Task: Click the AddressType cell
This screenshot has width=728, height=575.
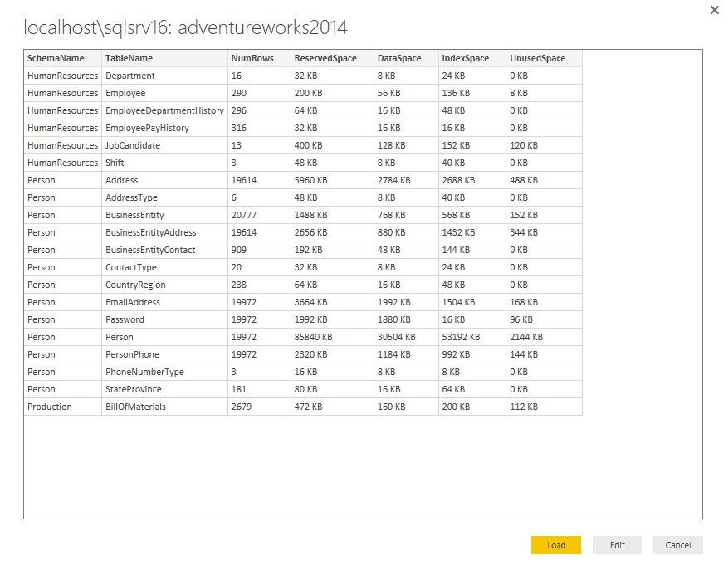Action: pyautogui.click(x=165, y=197)
